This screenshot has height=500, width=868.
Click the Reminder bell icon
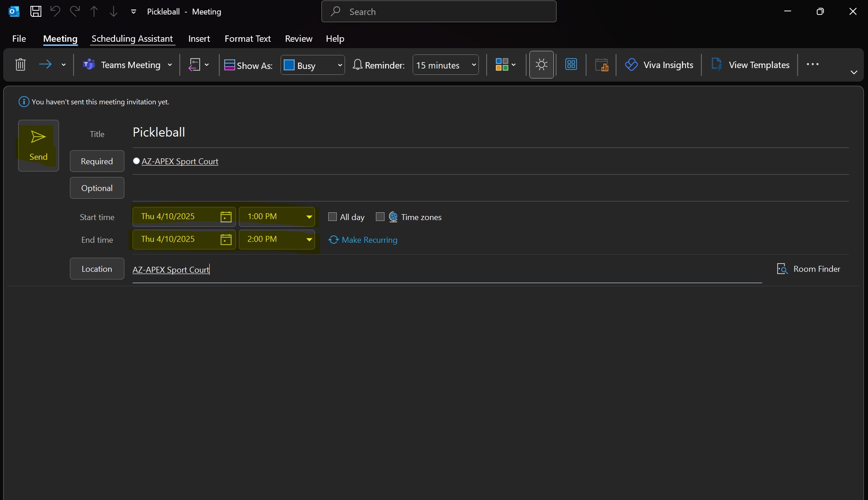pyautogui.click(x=358, y=65)
